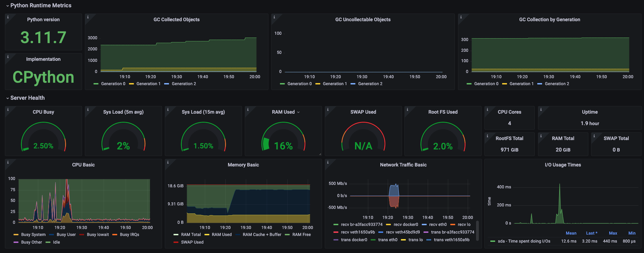This screenshot has width=644, height=253.
Task: Click info icon on Network Traffic Basic panel
Action: [x=328, y=162]
